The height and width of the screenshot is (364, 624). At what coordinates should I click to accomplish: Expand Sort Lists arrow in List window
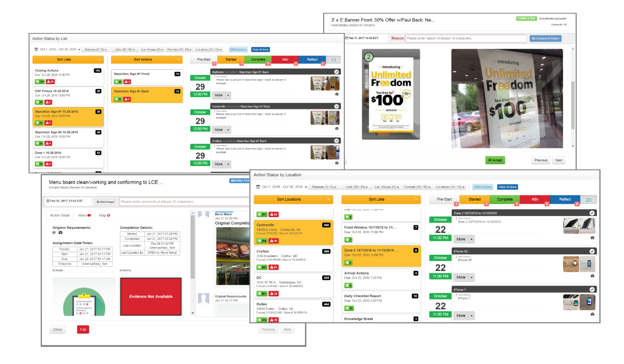99,59
